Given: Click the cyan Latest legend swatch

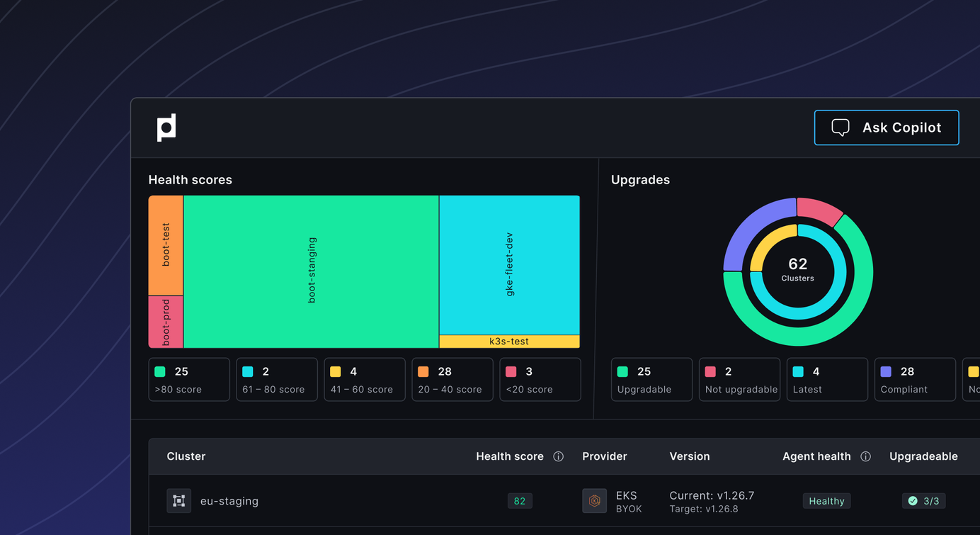Looking at the screenshot, I should click(x=798, y=371).
